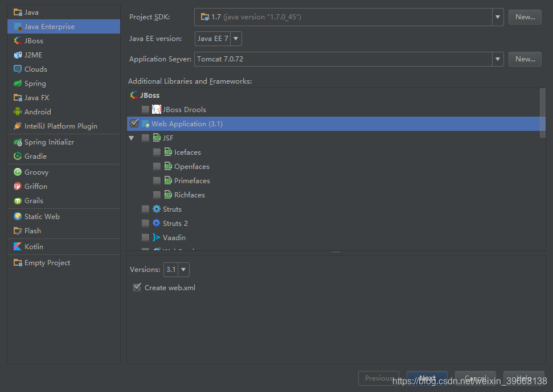This screenshot has width=553, height=392.
Task: Open the Application Server dropdown arrow
Action: [x=498, y=59]
